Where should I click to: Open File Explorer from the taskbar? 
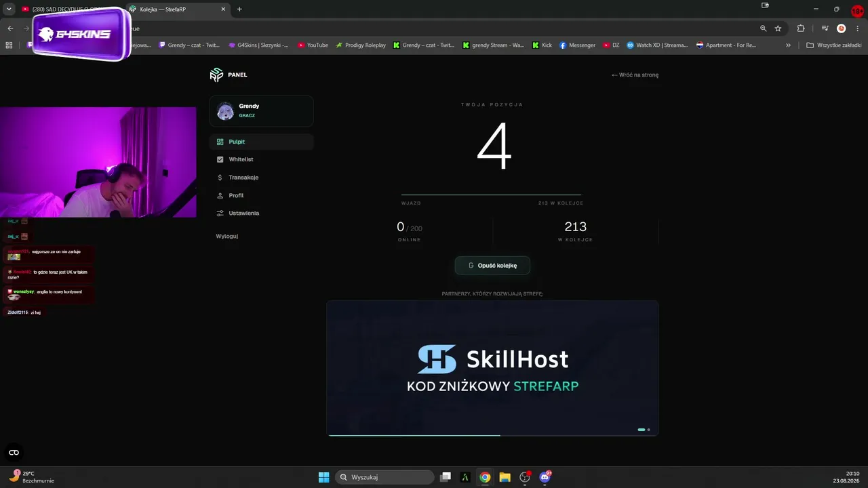505,477
